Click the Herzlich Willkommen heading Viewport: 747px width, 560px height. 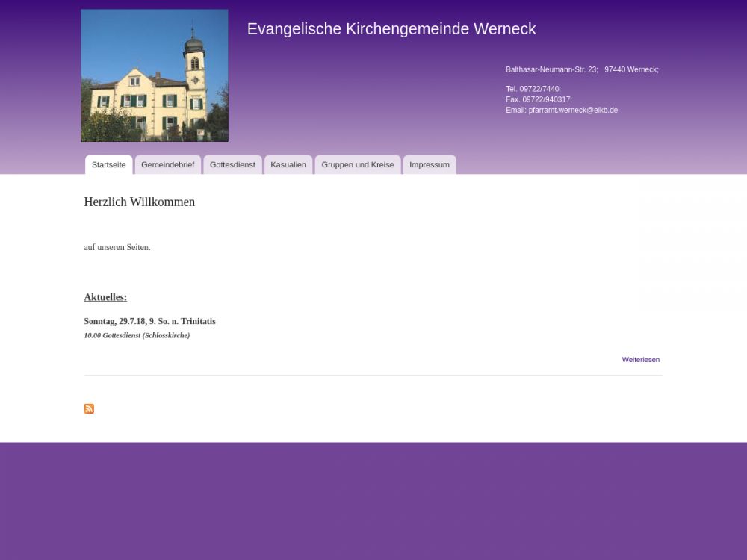tap(140, 202)
